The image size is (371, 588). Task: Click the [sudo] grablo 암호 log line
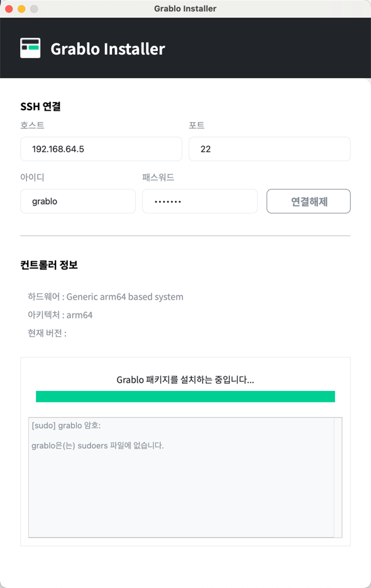click(66, 426)
